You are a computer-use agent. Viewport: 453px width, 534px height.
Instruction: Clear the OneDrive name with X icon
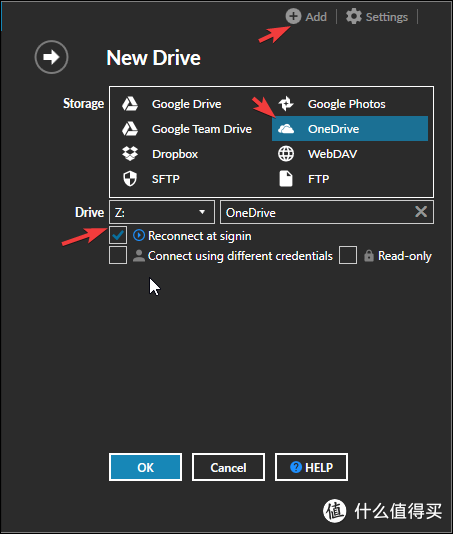[x=421, y=212]
